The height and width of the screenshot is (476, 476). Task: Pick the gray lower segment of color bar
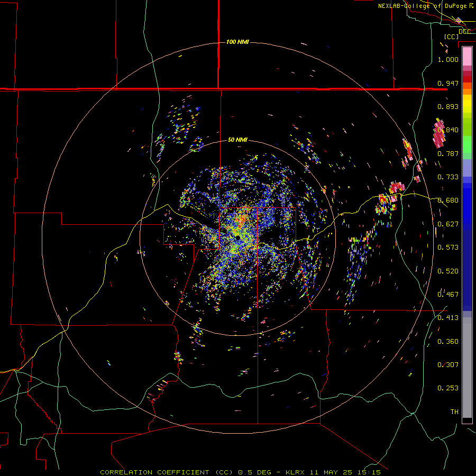point(467,368)
